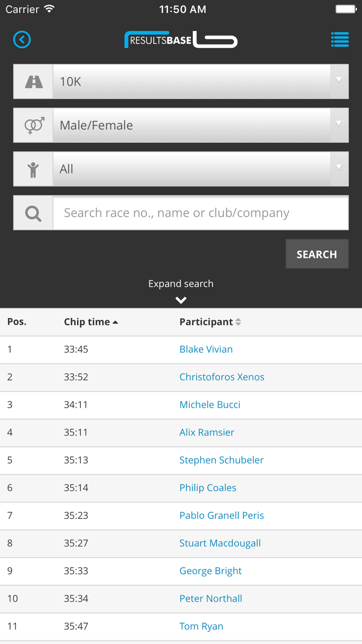The image size is (362, 644).
Task: Click the ResultsBase logo
Action: [x=180, y=39]
